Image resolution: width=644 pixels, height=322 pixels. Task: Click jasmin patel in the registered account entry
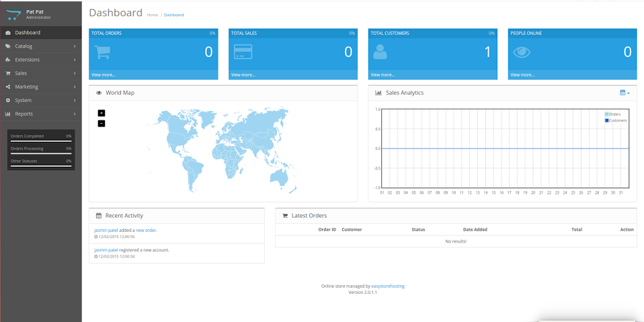(106, 250)
